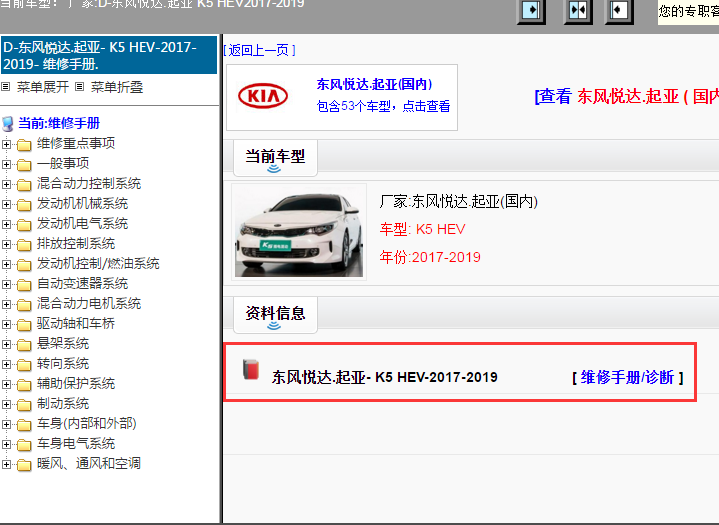Image resolution: width=719 pixels, height=525 pixels.
Task: Click the folder icon for 混合动力电机系统
Action: click(24, 305)
